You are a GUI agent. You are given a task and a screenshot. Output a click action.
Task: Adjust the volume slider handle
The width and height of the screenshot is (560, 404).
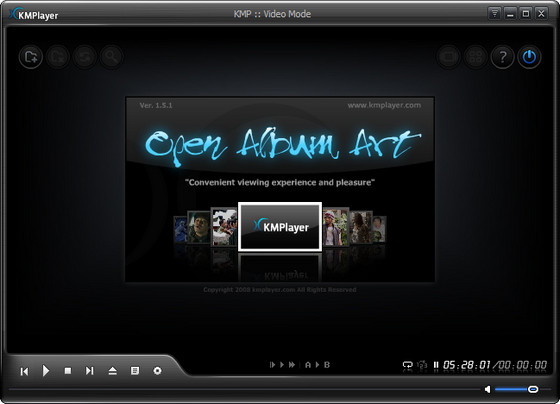click(x=533, y=389)
